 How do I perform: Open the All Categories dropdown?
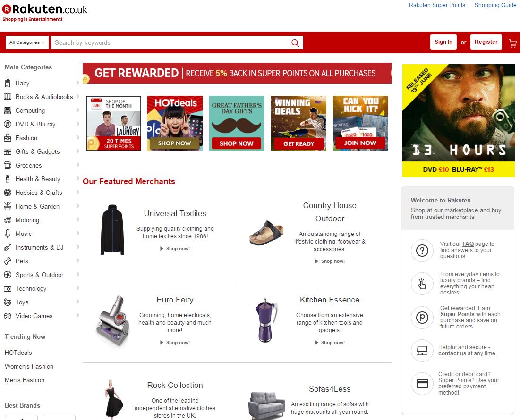coord(27,42)
